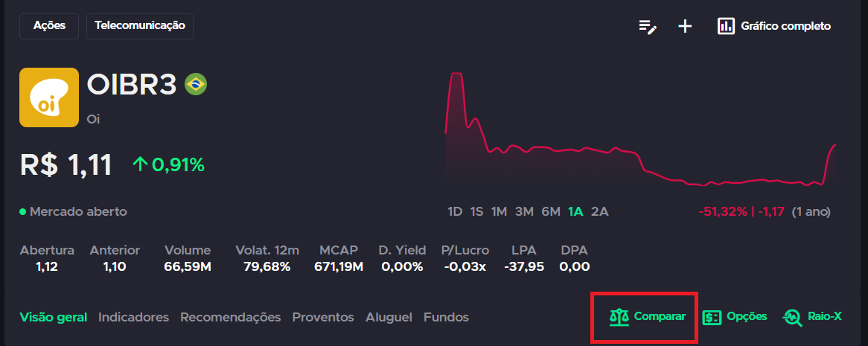The image size is (868, 346).
Task: Open the Indicadores tab
Action: coord(133,318)
